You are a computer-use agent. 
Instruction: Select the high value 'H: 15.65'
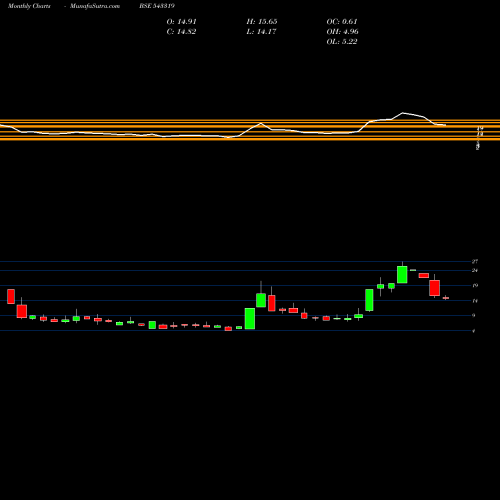(x=262, y=22)
